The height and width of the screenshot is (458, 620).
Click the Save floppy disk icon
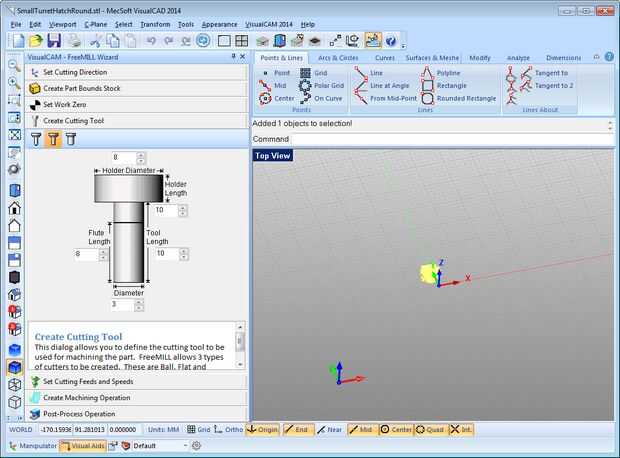(x=54, y=40)
